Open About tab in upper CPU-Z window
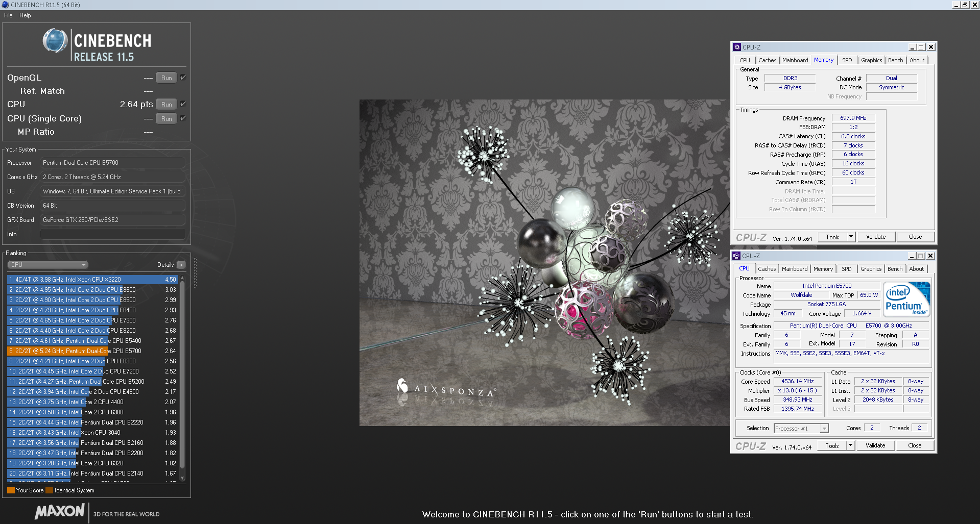Image resolution: width=980 pixels, height=524 pixels. tap(917, 60)
